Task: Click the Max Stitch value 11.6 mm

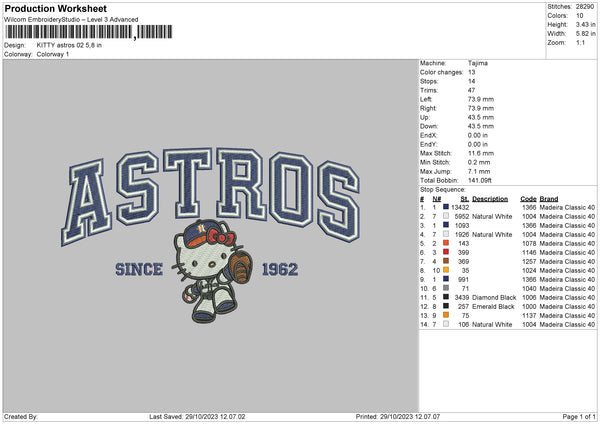Action: (481, 153)
